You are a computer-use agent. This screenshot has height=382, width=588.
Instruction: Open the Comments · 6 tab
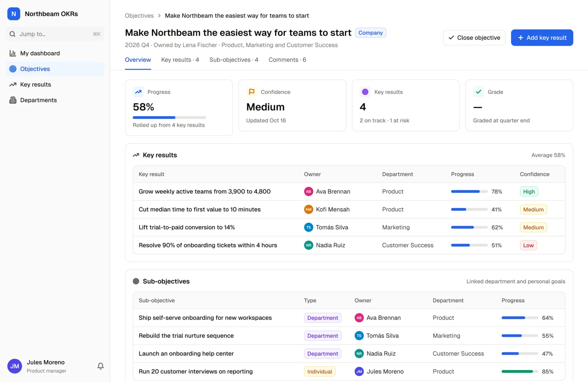tap(287, 60)
